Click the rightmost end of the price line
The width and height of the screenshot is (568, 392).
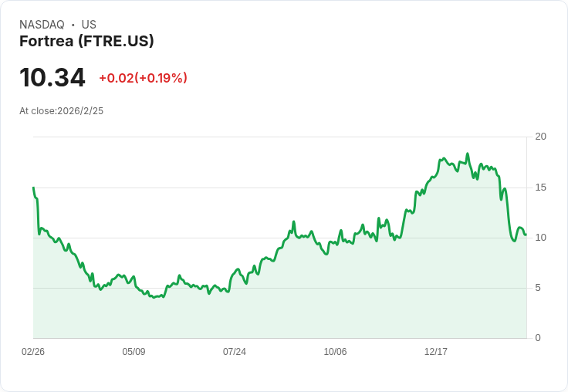click(x=526, y=235)
